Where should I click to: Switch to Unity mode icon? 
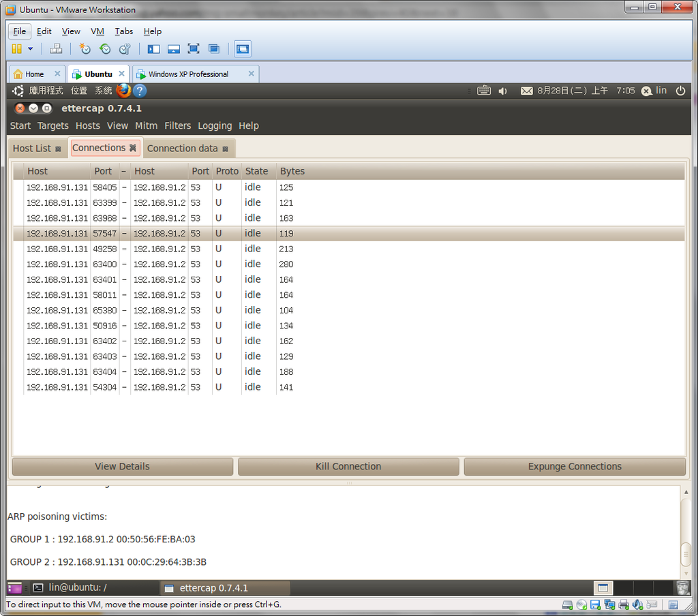click(x=214, y=49)
